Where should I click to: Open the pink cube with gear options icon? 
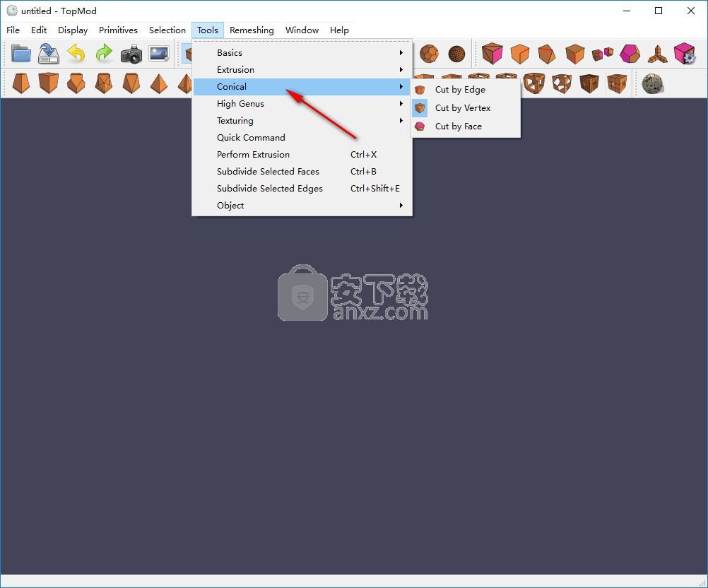(685, 54)
